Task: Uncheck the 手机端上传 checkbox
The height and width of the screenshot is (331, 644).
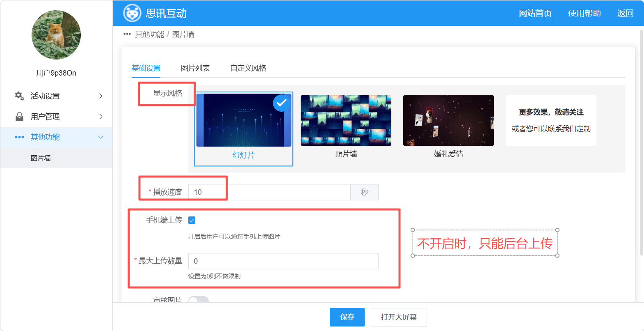Action: coord(192,220)
